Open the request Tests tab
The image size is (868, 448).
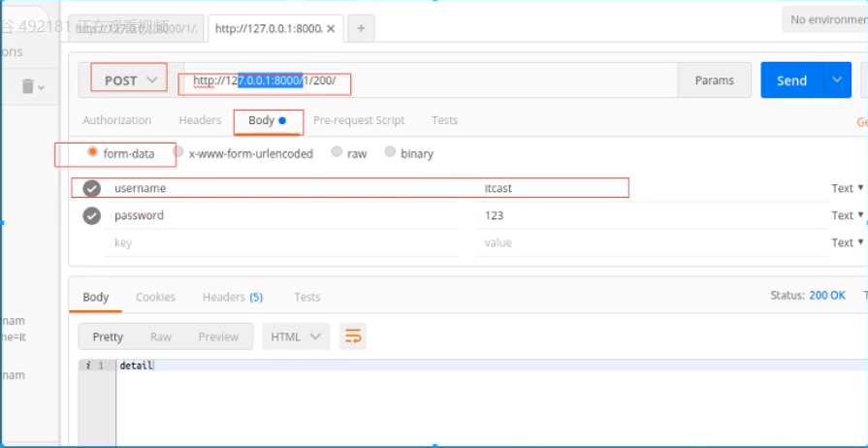(444, 120)
